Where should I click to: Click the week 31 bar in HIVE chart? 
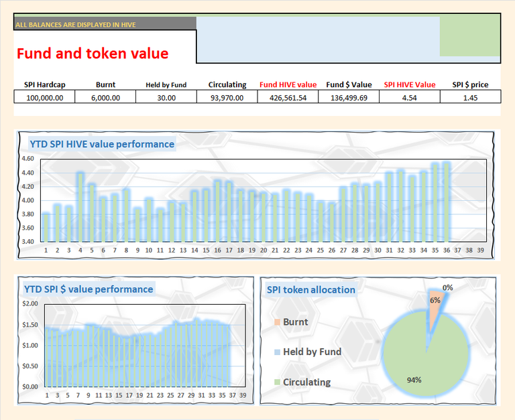click(389, 208)
